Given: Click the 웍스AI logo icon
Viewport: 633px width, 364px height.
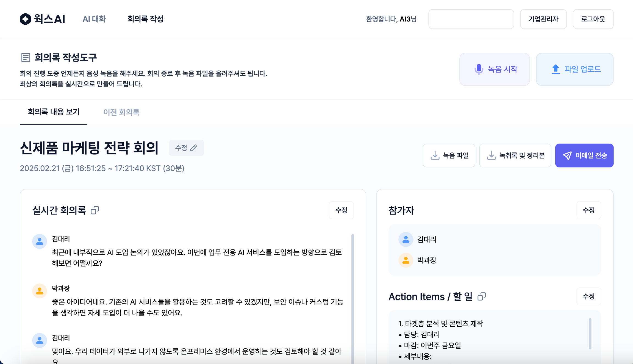Looking at the screenshot, I should pos(25,19).
